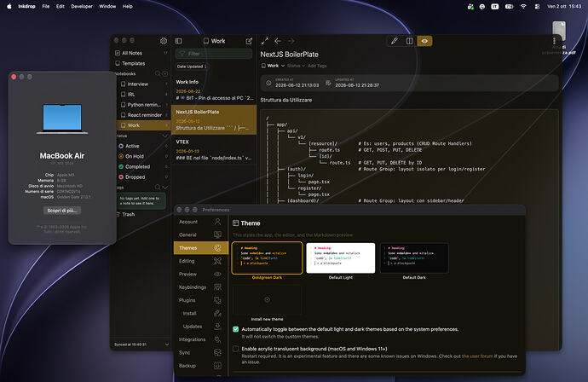Screen dimensions: 588x382
Task: Collapse the Tags section chevron
Action: tap(165, 188)
